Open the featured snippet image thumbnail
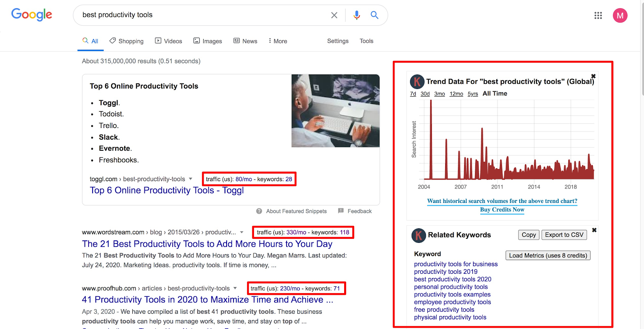 [335, 111]
